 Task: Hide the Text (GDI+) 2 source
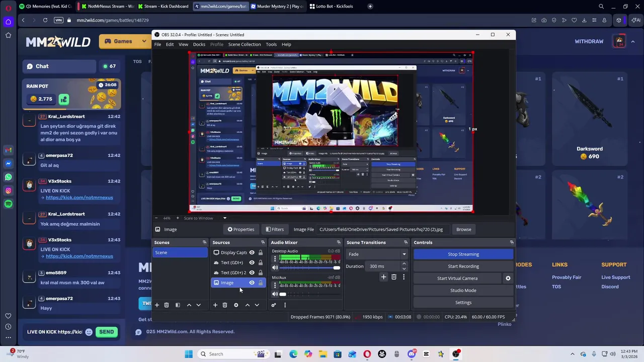click(252, 273)
